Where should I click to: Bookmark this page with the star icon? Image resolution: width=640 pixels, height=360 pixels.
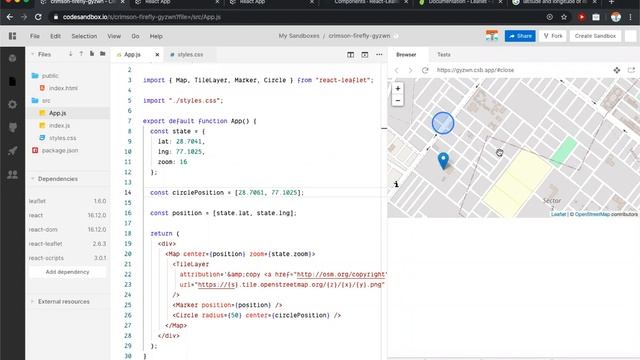(x=564, y=17)
